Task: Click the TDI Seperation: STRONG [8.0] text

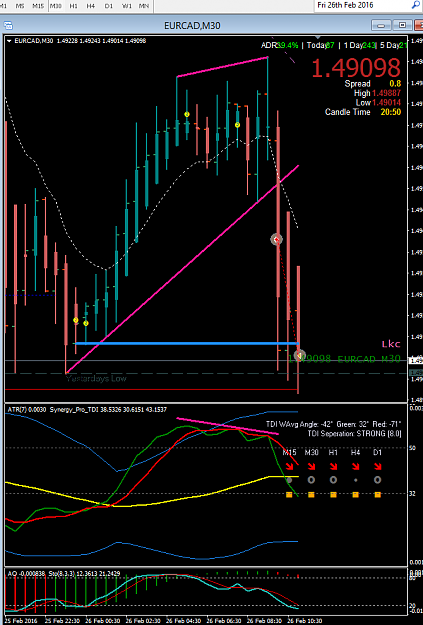Action: coord(354,433)
